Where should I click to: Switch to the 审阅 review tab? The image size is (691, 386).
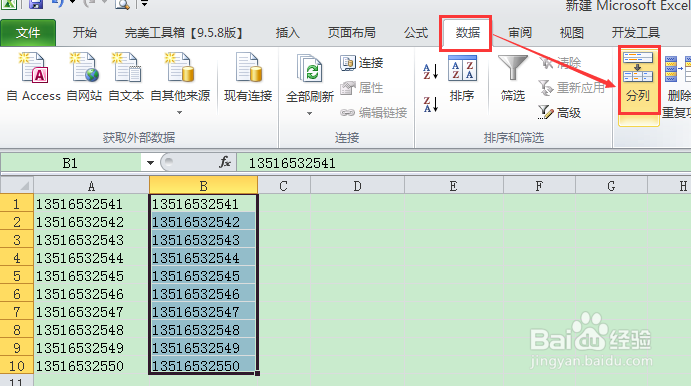click(520, 33)
